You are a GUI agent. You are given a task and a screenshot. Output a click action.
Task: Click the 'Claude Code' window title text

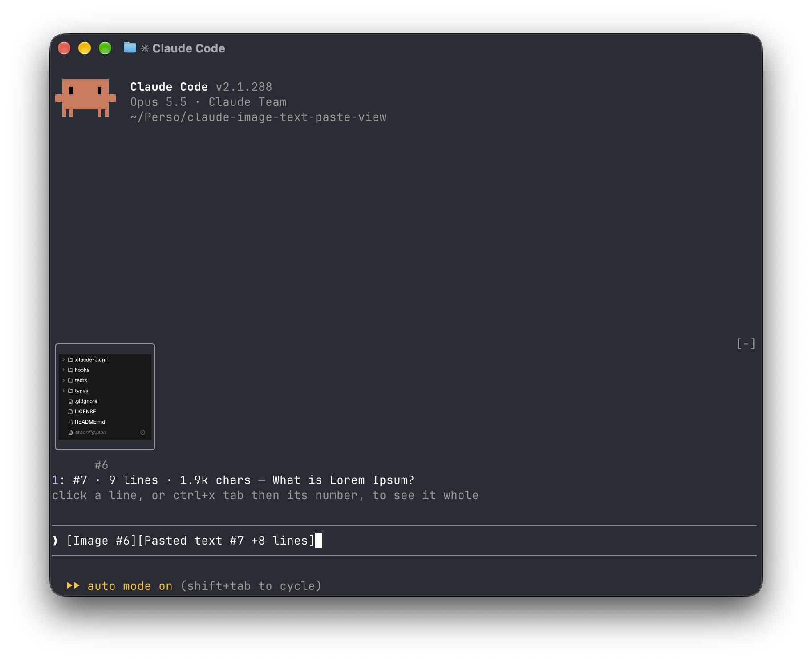(189, 48)
